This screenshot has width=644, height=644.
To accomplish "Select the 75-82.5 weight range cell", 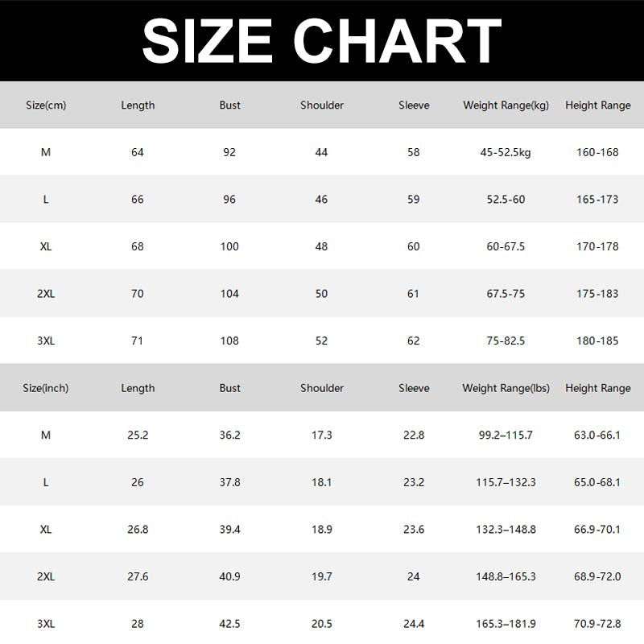I will [x=506, y=341].
